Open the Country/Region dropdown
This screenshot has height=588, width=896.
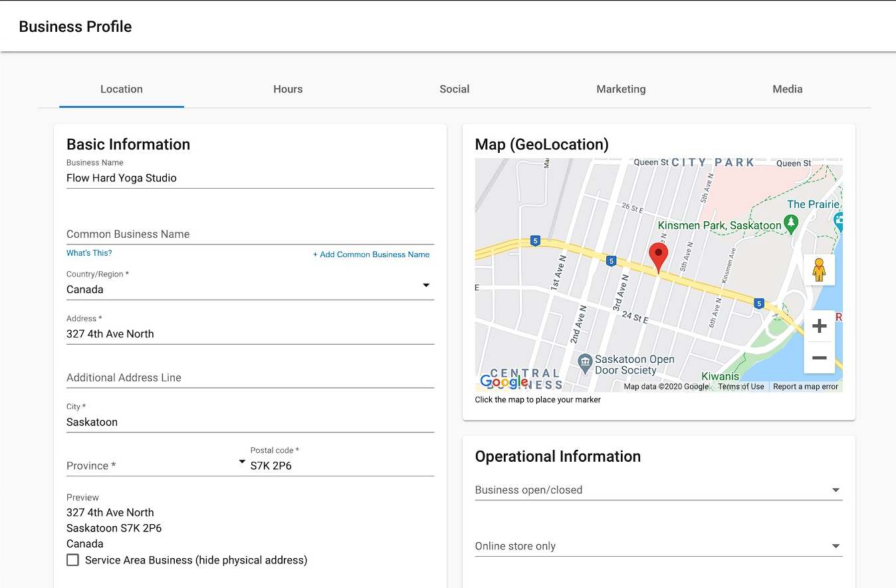coord(425,284)
